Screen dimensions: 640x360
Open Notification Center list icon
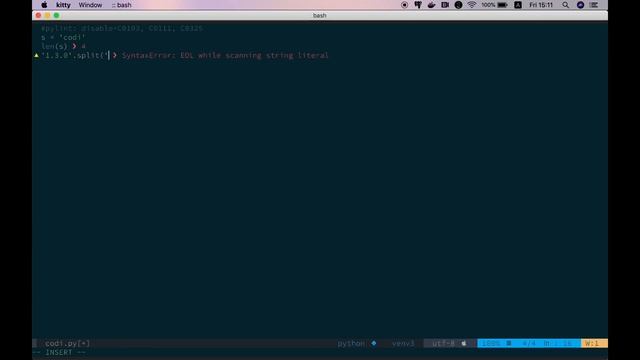[594, 5]
